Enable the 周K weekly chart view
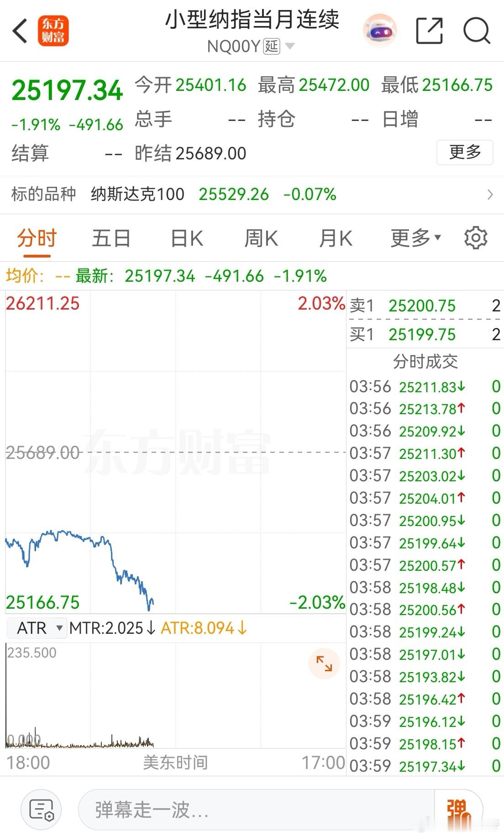This screenshot has height=837, width=504. [x=260, y=237]
